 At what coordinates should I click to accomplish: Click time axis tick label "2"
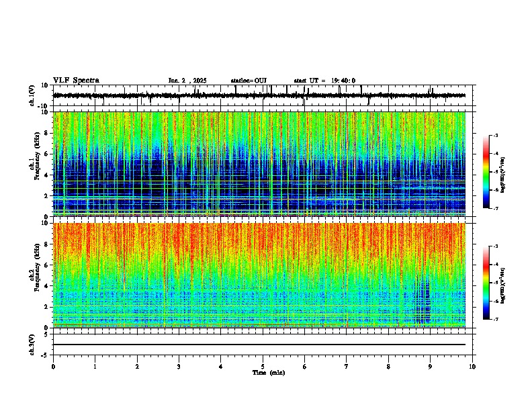tap(137, 367)
